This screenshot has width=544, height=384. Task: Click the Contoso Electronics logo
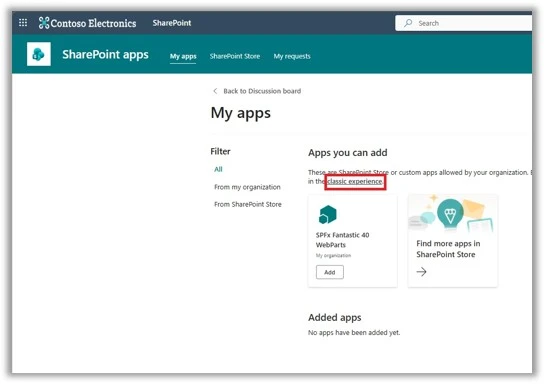(44, 23)
